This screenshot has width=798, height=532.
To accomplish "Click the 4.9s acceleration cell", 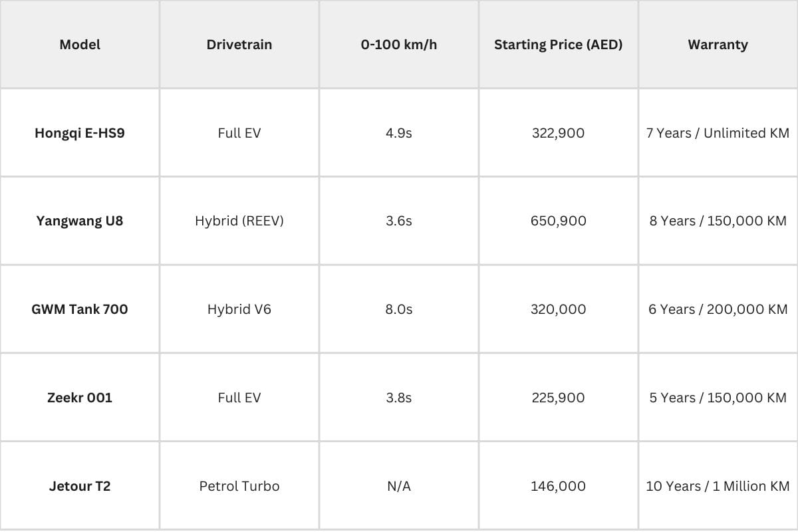I will click(x=399, y=133).
